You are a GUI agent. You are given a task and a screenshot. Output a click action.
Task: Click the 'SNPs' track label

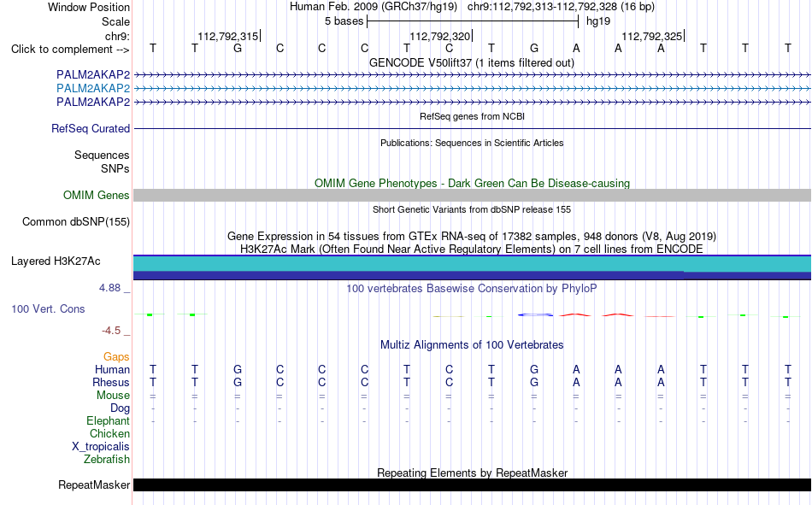point(115,168)
